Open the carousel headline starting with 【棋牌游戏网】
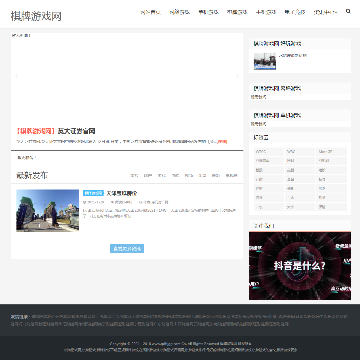 pyautogui.click(x=56, y=131)
